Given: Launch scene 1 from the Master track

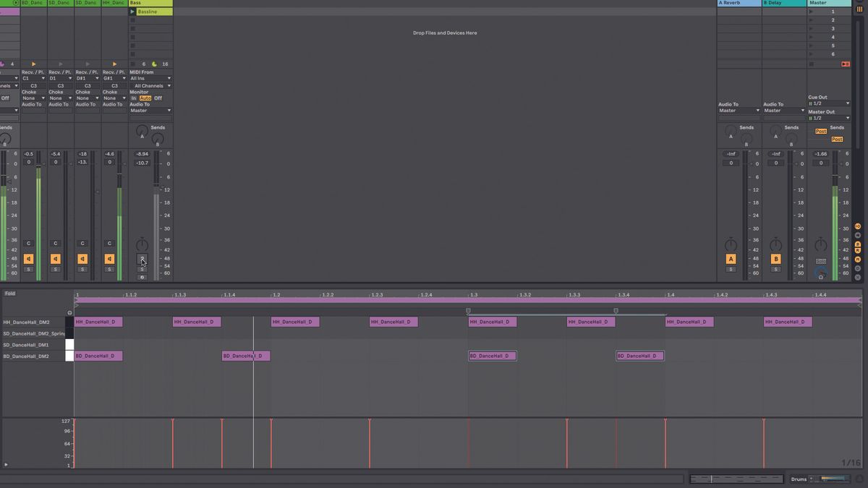Looking at the screenshot, I should click(810, 12).
